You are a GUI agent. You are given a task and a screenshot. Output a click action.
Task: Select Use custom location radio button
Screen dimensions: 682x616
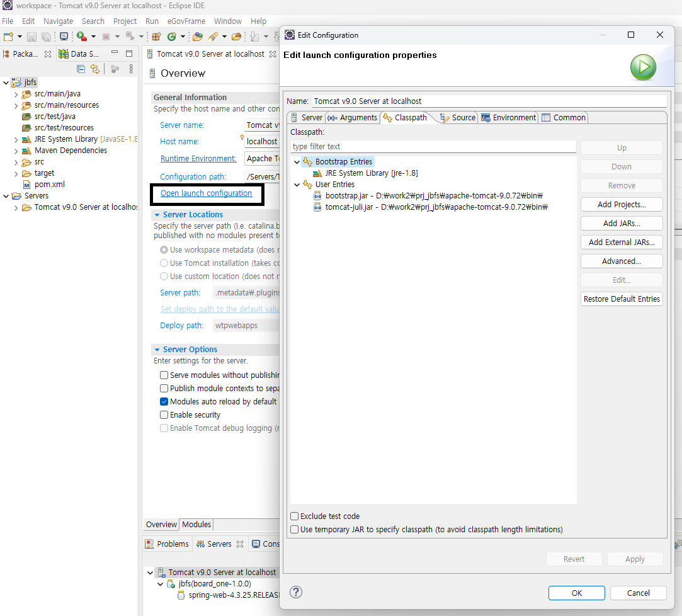164,277
